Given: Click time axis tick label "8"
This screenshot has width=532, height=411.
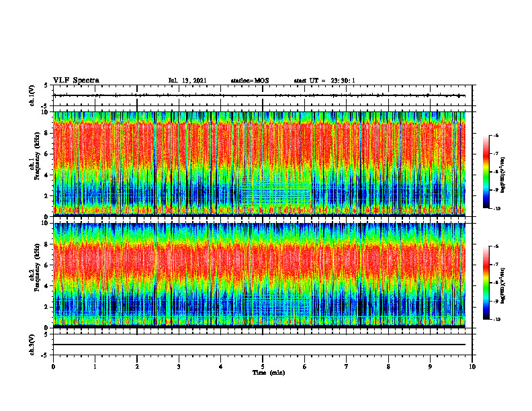Looking at the screenshot, I should [388, 367].
